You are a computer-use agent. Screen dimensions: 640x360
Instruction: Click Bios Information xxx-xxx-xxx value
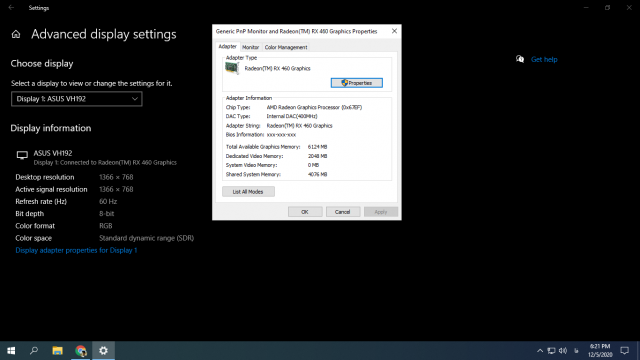(x=281, y=135)
